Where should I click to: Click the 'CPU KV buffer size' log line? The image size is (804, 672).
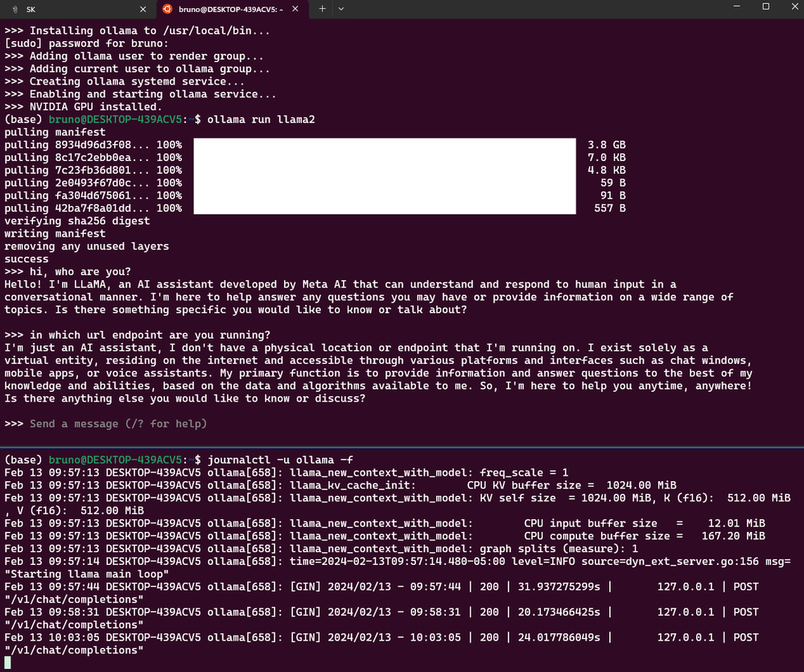coord(340,485)
